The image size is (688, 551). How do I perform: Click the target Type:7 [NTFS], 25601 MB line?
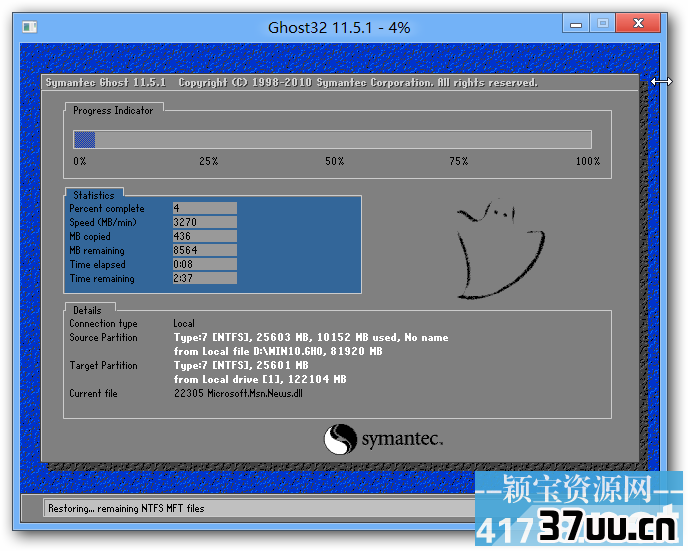point(241,365)
